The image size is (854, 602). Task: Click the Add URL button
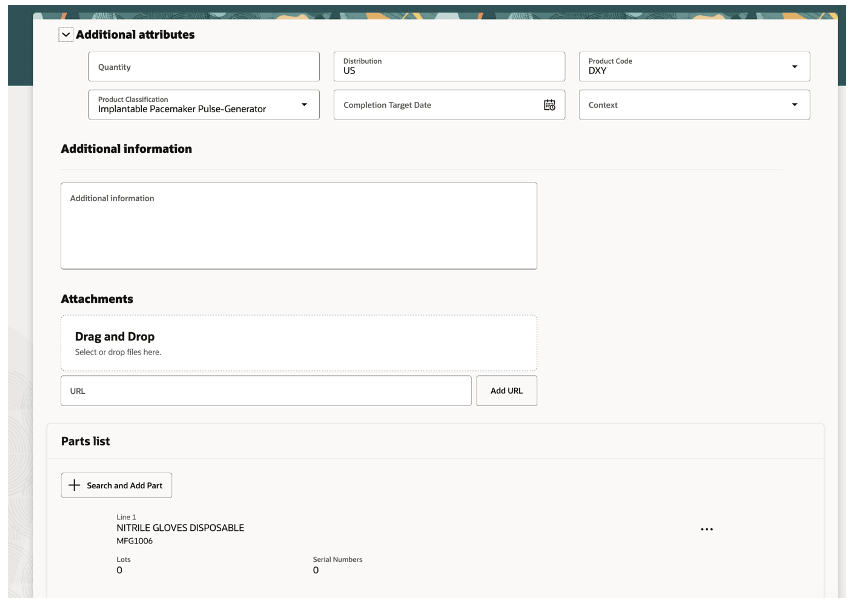tap(507, 391)
